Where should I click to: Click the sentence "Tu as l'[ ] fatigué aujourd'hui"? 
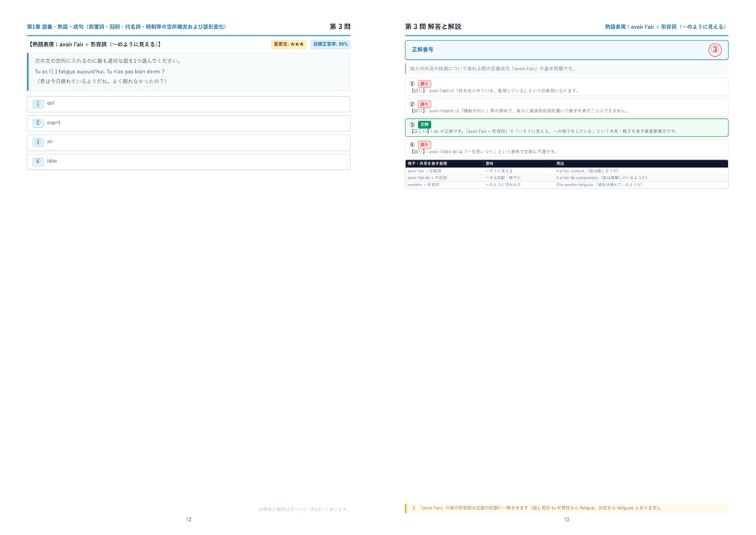(100, 72)
